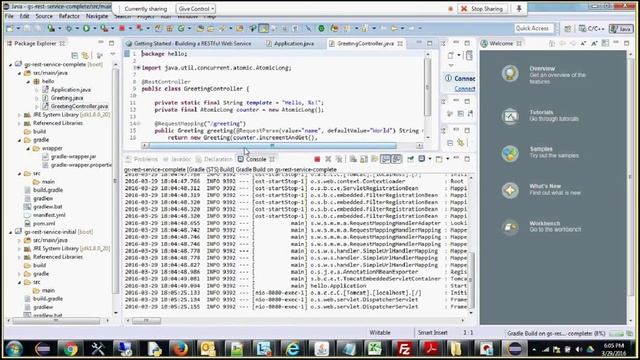Switch to the Application.java editor tab

(290, 44)
